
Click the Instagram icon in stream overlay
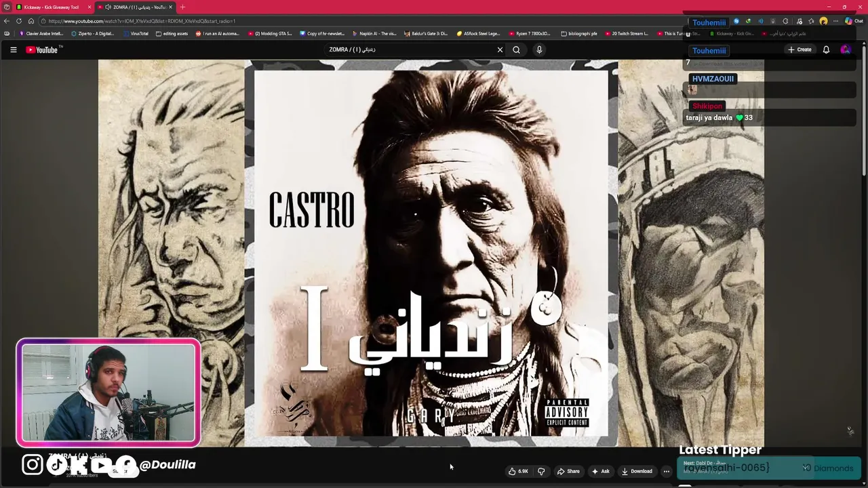(32, 464)
